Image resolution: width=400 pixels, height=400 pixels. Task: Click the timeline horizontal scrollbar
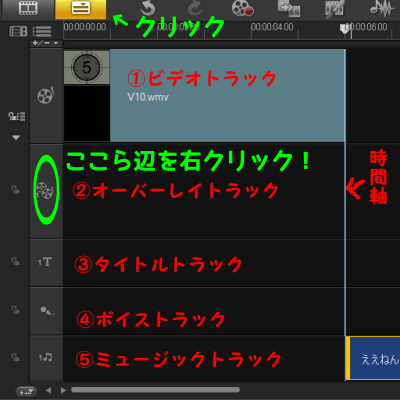tap(155, 390)
